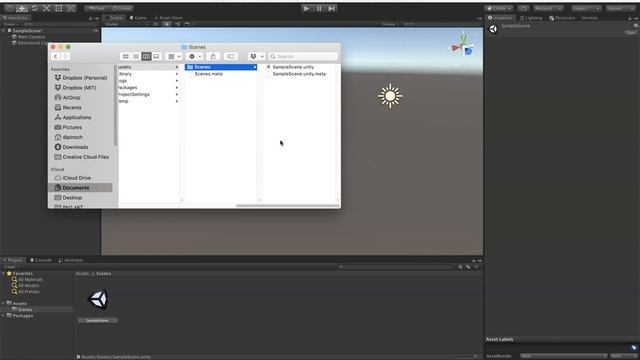Switch to the Inspector tab
Viewport: 640px width, 360px height.
click(500, 18)
